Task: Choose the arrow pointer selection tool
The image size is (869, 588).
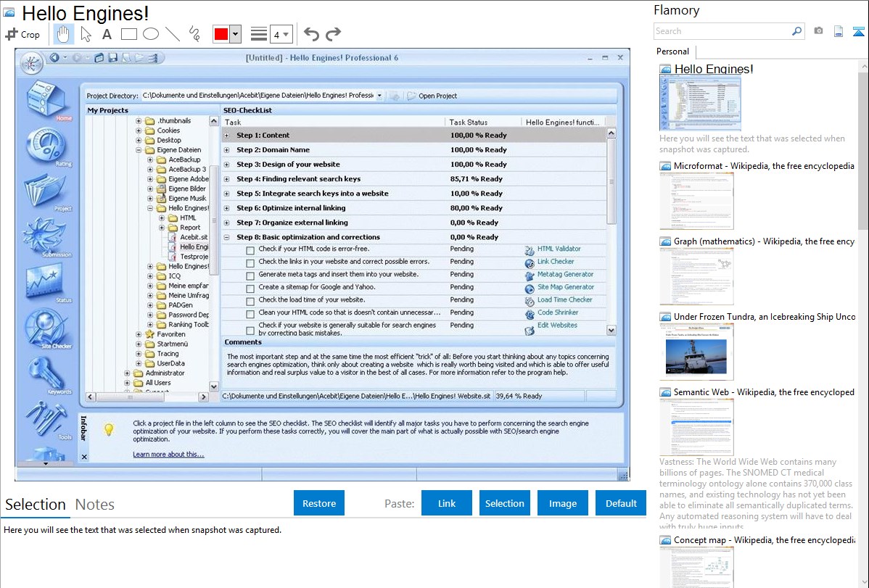Action: (x=86, y=34)
